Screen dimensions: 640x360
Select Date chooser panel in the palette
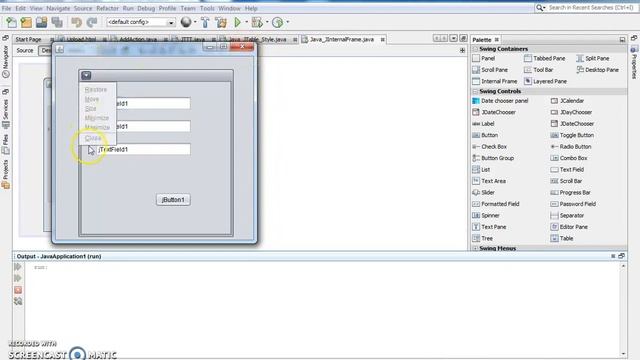click(x=500, y=100)
